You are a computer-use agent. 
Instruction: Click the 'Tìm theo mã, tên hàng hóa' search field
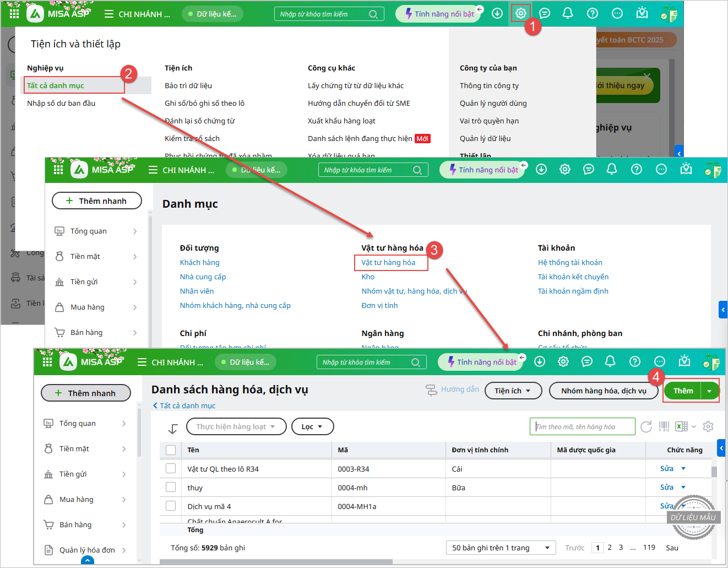coord(583,426)
